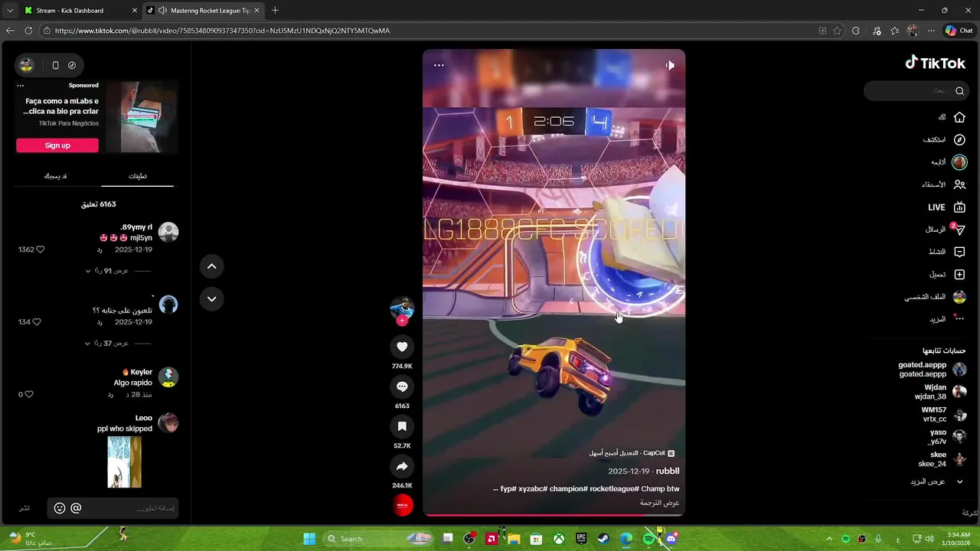Insert a mention with the @ icon
Viewport: 980px width, 551px height.
[x=76, y=508]
